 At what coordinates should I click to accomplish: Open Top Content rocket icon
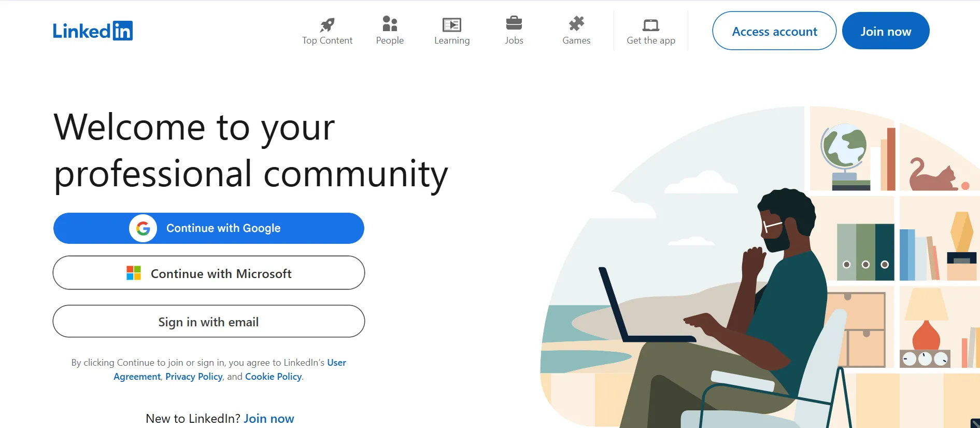[327, 24]
